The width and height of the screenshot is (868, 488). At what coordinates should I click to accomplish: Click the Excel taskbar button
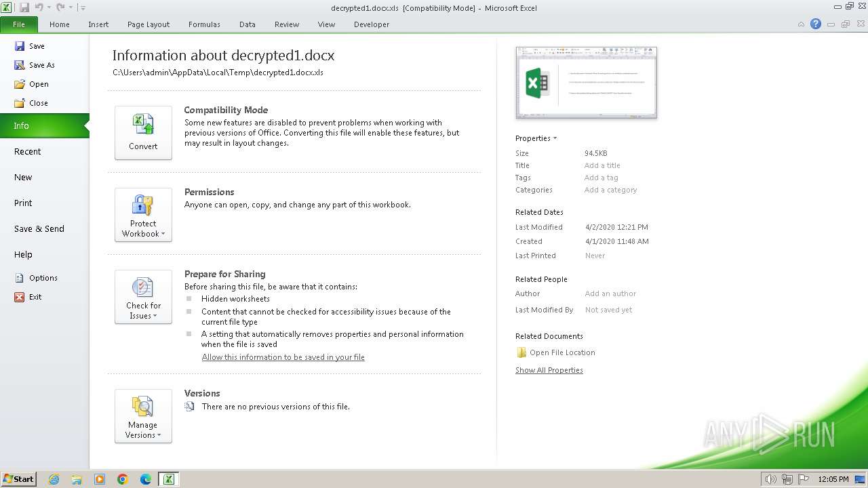[x=168, y=479]
